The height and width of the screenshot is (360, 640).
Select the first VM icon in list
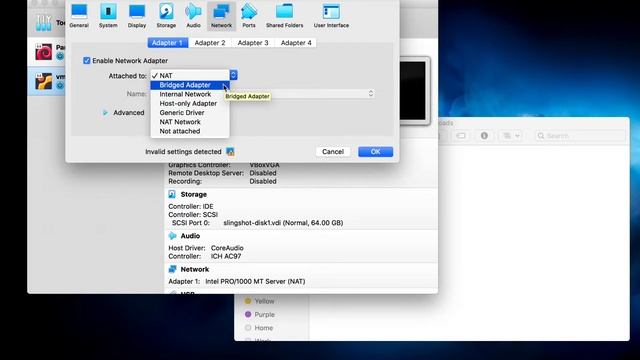pos(43,52)
